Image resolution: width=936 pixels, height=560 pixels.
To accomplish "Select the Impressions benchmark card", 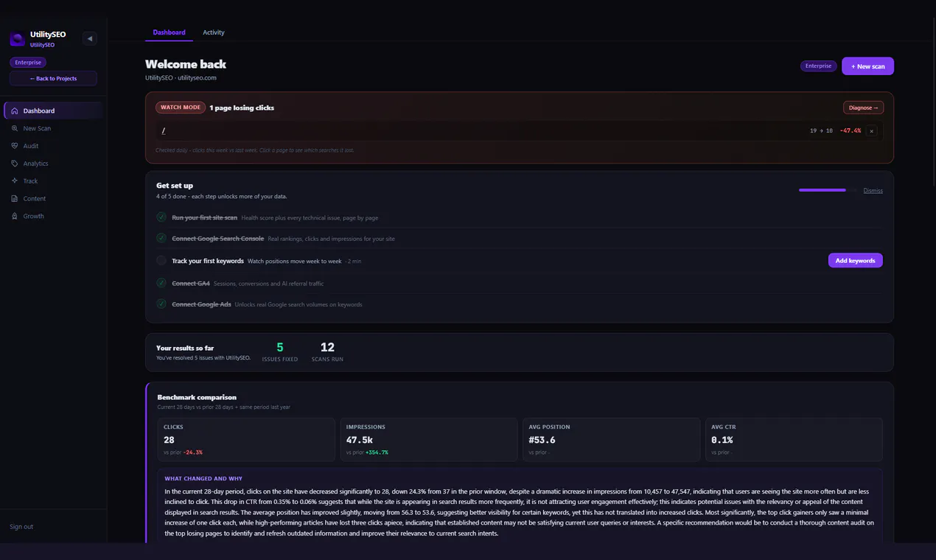I will (x=429, y=440).
